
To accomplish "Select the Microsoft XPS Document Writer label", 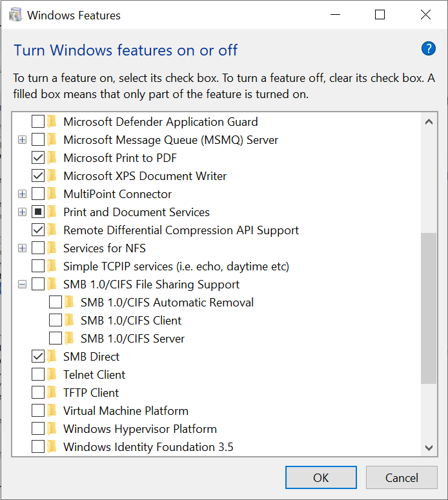I will click(x=145, y=176).
